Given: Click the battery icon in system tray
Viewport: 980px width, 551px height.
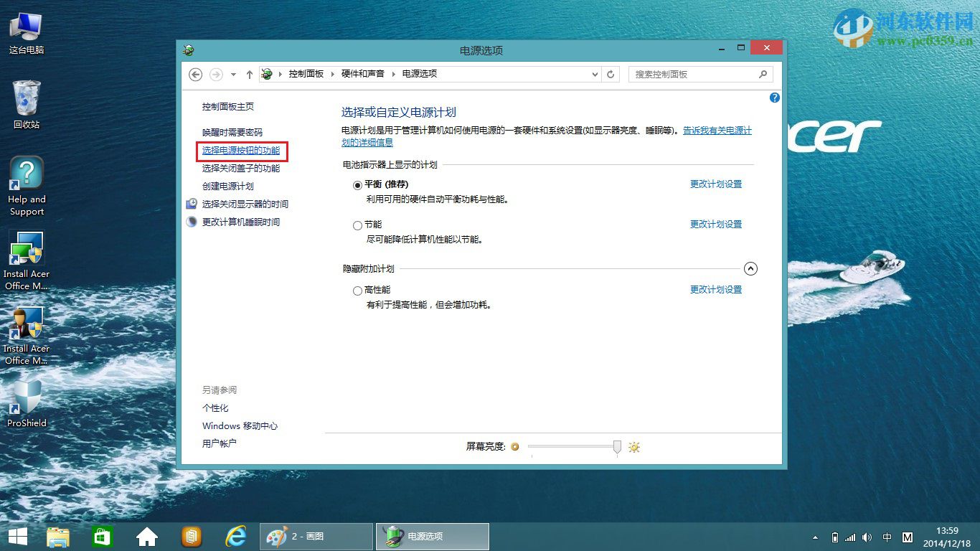Looking at the screenshot, I should 834,537.
